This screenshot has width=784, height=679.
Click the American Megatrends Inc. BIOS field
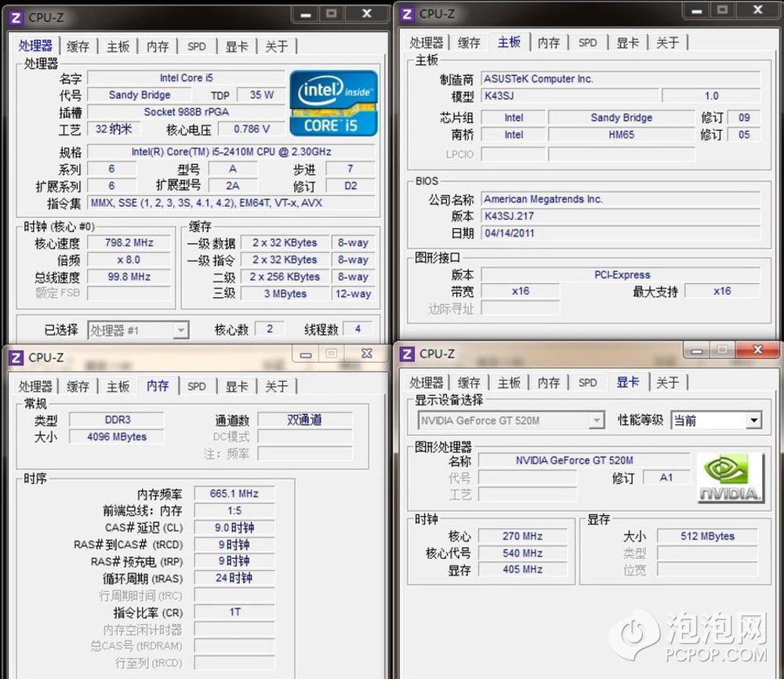click(x=621, y=199)
